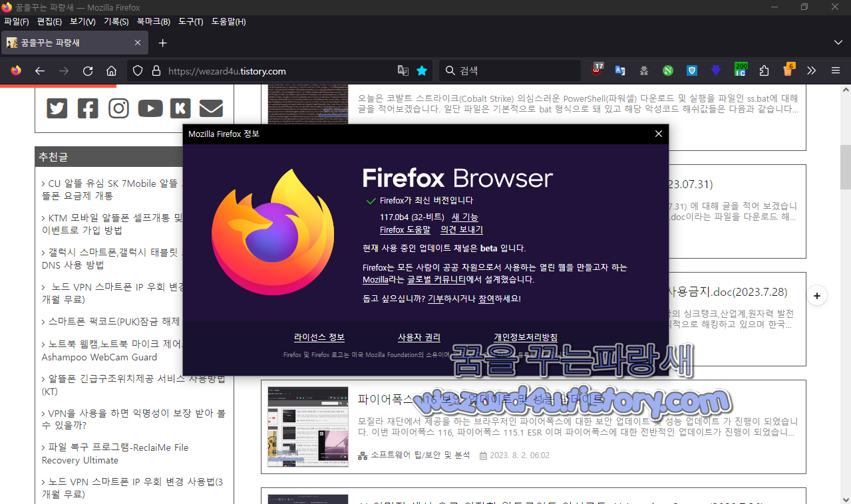
Task: Open the Extensions puzzle menu
Action: pos(764,70)
